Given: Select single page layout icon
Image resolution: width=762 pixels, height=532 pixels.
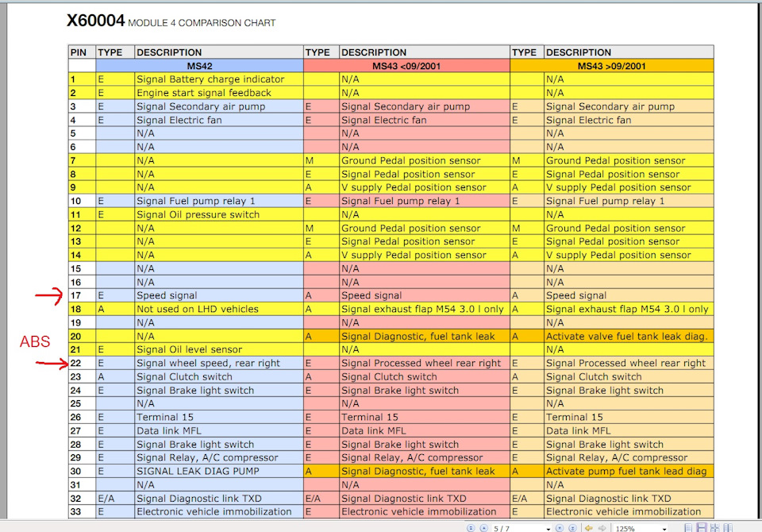Looking at the screenshot, I should (x=688, y=528).
